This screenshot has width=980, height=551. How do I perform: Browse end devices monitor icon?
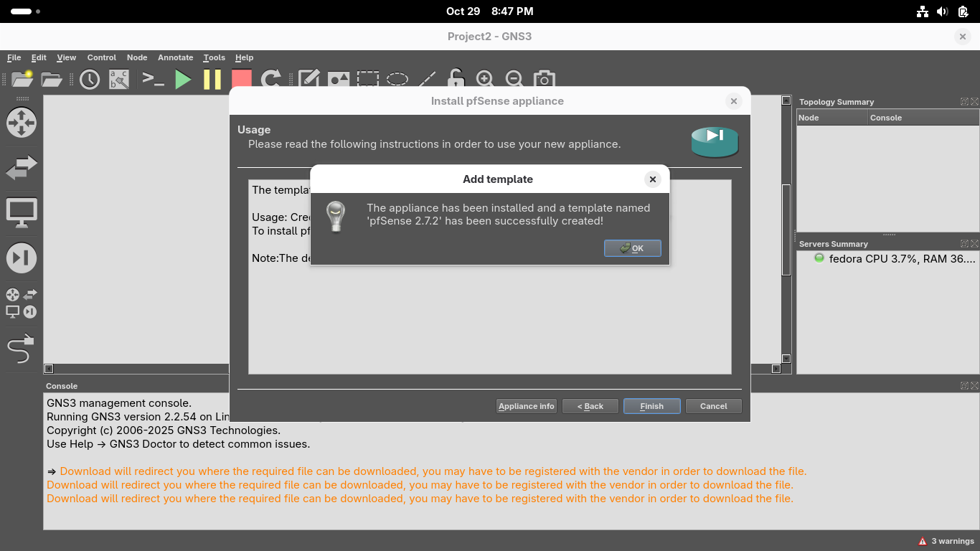[x=22, y=213]
